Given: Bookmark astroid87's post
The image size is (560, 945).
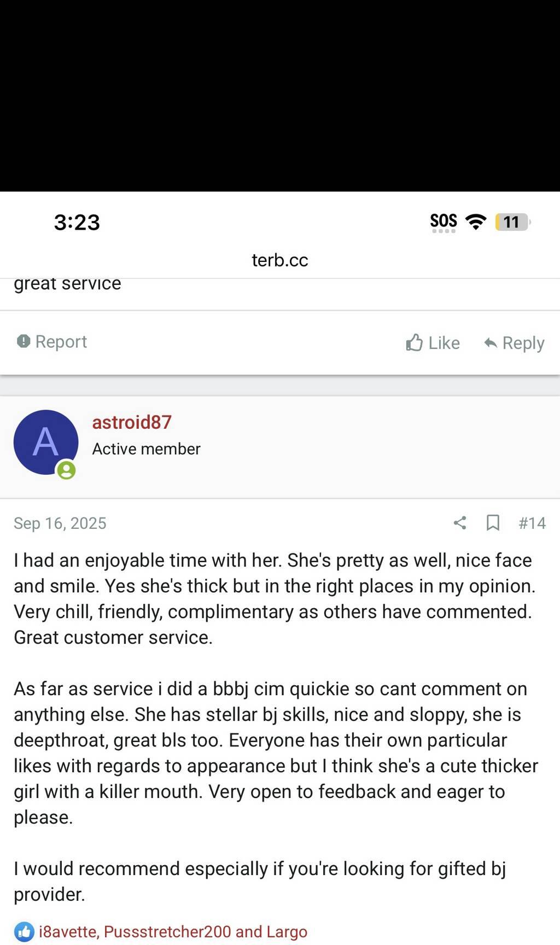Looking at the screenshot, I should tap(493, 523).
